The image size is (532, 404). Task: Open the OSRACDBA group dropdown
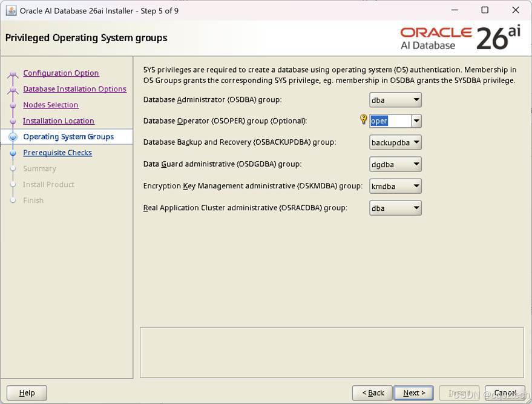click(x=395, y=208)
